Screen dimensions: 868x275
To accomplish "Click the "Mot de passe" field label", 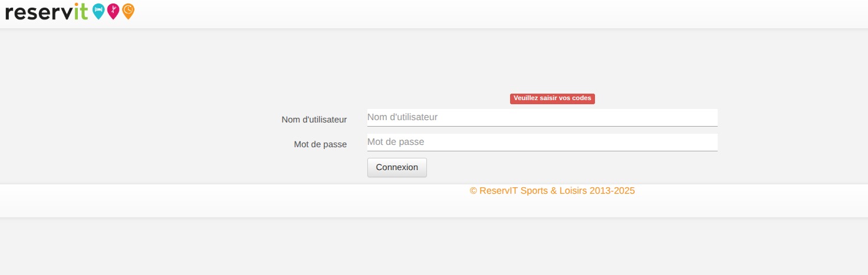I will tap(320, 144).
